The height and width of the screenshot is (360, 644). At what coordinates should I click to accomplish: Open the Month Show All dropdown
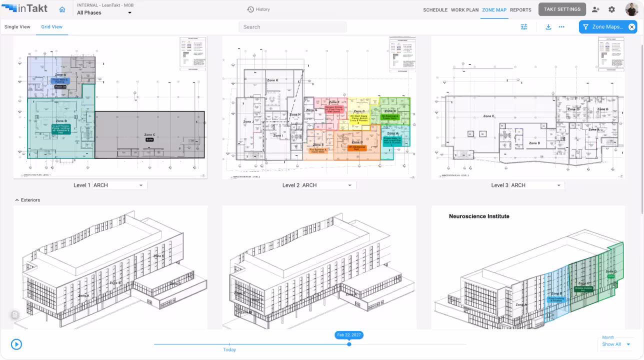tap(616, 344)
